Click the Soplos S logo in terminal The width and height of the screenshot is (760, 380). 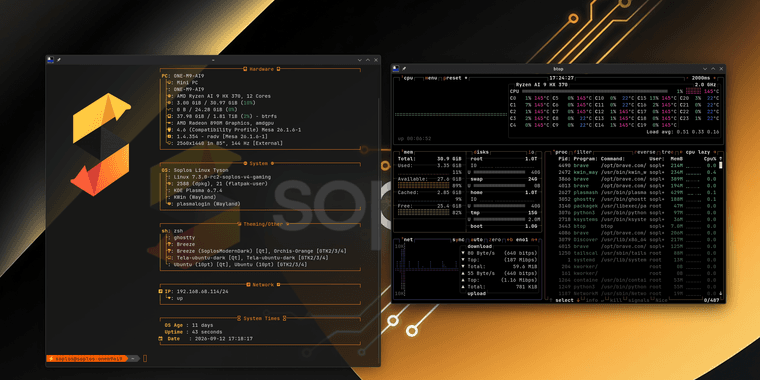[x=101, y=144]
